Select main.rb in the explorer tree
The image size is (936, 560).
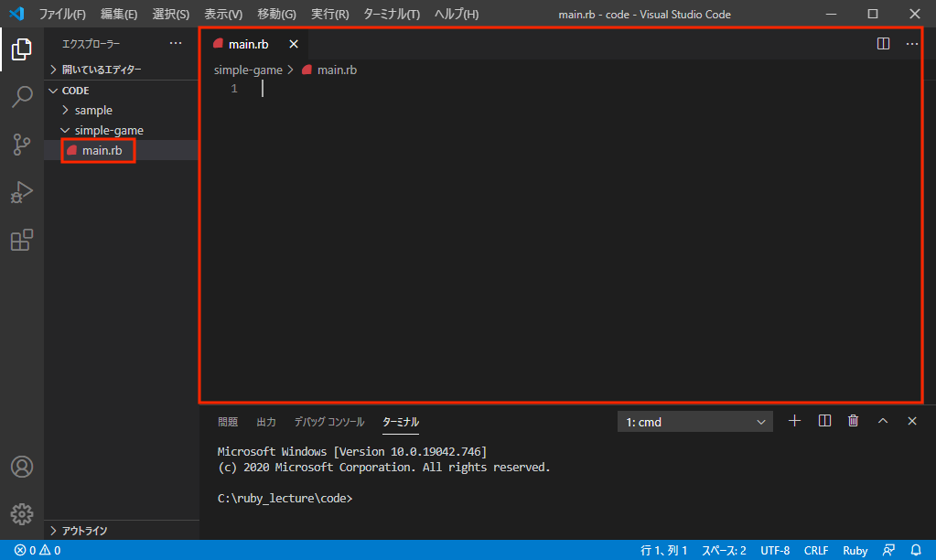click(x=102, y=150)
